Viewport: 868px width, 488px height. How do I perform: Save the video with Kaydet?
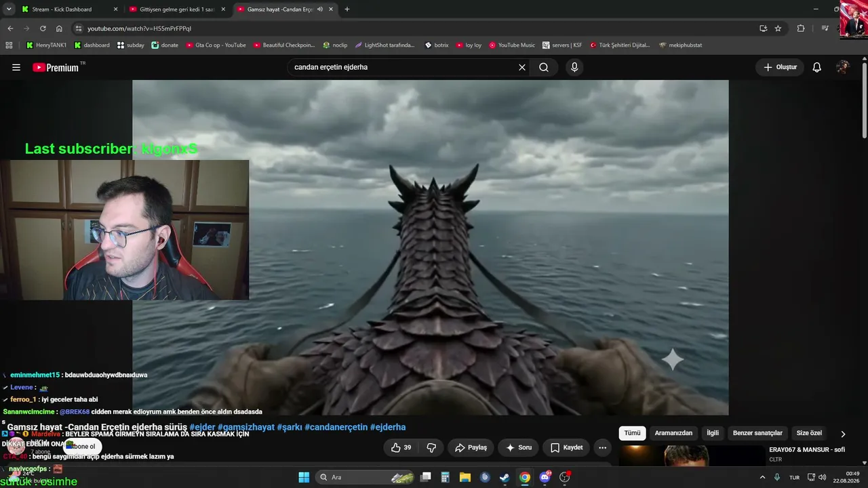coord(566,447)
